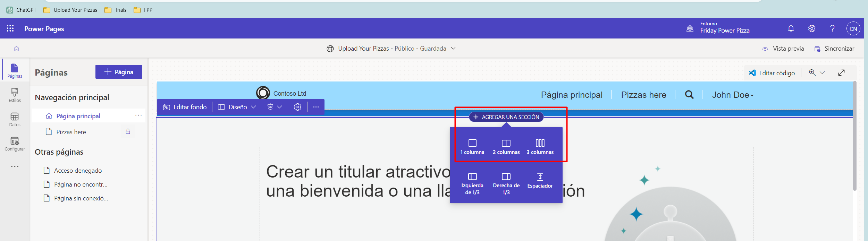Image resolution: width=868 pixels, height=241 pixels.
Task: Open more options ellipsis in section toolbar
Action: (x=316, y=107)
